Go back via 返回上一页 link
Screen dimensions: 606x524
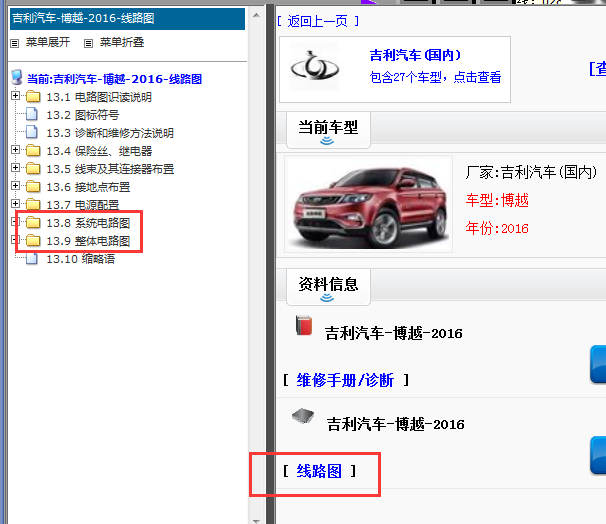[318, 21]
